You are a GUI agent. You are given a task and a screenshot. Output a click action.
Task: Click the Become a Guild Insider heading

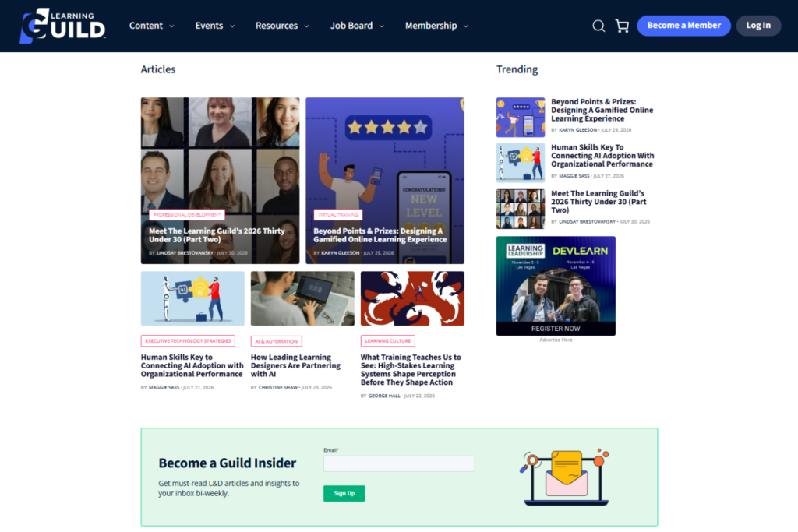[227, 463]
